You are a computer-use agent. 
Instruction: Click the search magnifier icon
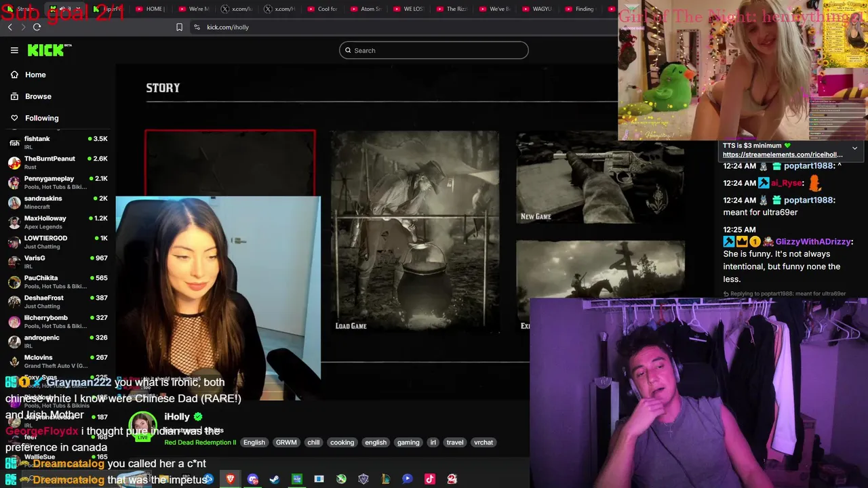(x=348, y=50)
